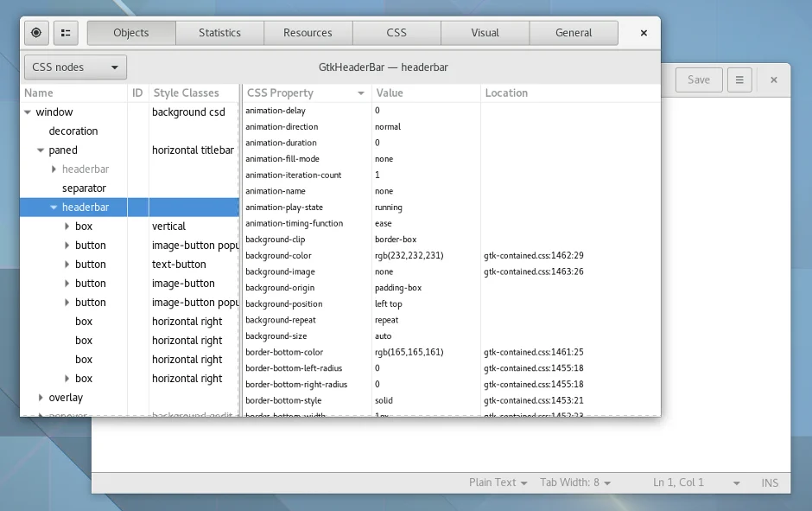Select the background-color property row
Viewport: 812px width, 511px height.
[x=278, y=256]
